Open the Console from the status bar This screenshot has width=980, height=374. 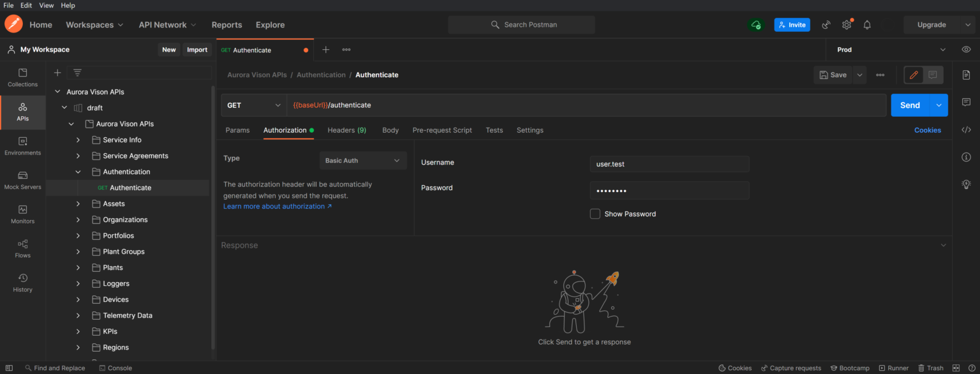115,368
